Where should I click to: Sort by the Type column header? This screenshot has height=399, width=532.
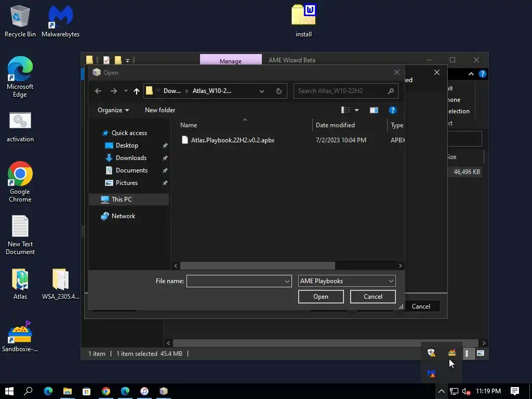[x=396, y=125]
